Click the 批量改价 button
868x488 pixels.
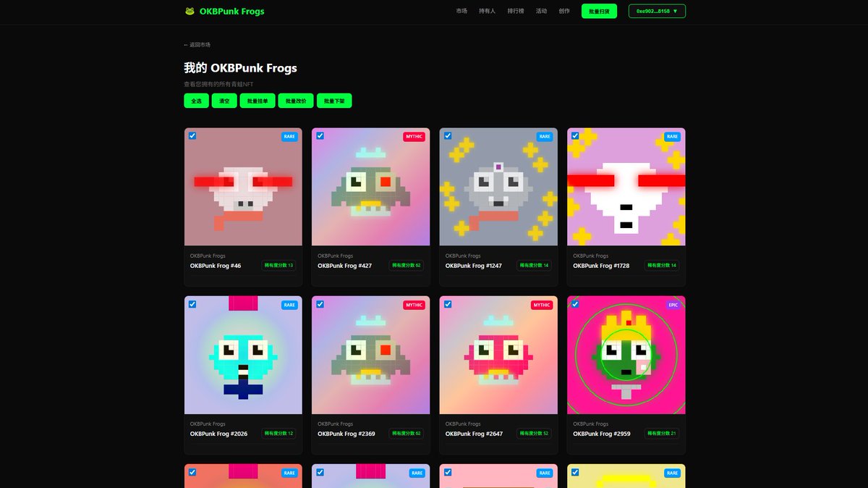coord(296,101)
